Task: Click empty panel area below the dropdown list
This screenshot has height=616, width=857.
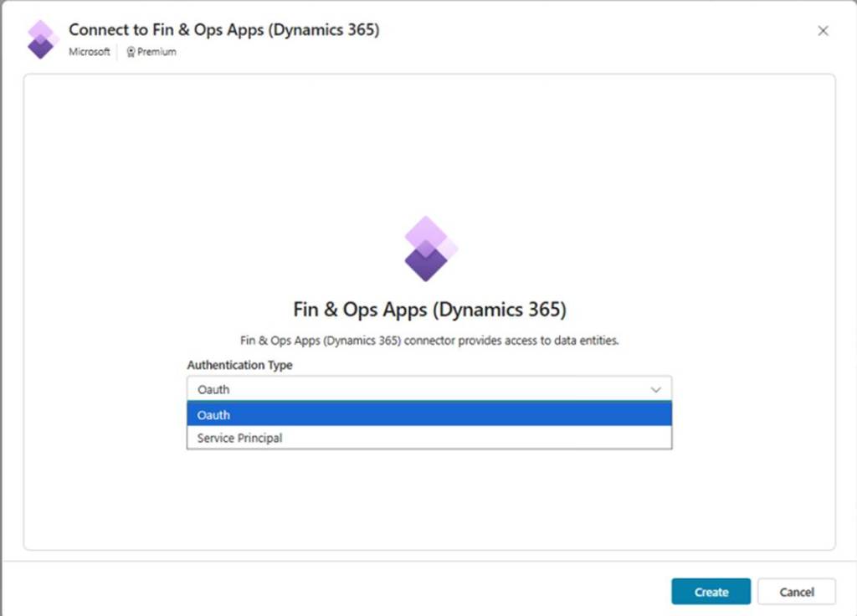Action: click(428, 502)
